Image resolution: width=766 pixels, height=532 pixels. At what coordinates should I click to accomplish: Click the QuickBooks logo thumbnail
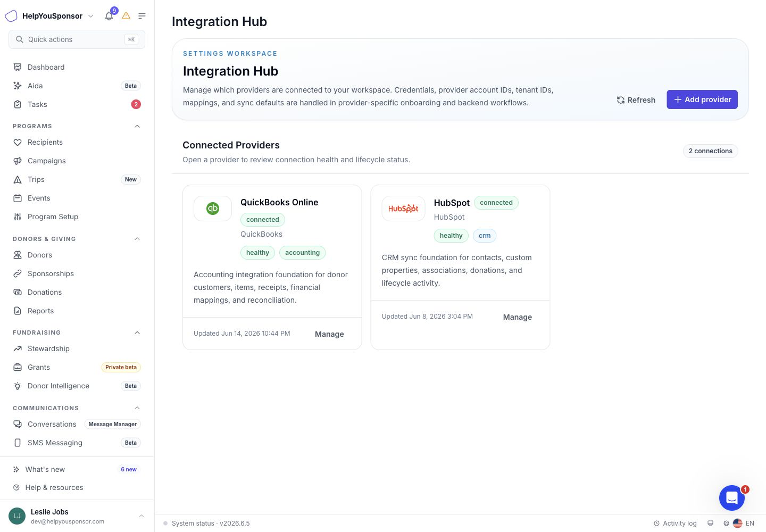click(x=213, y=209)
